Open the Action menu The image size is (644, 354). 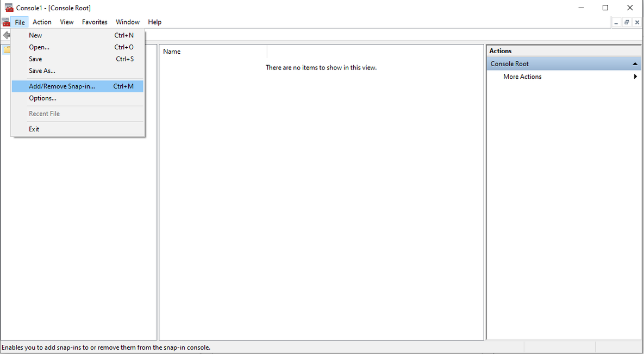tap(42, 22)
